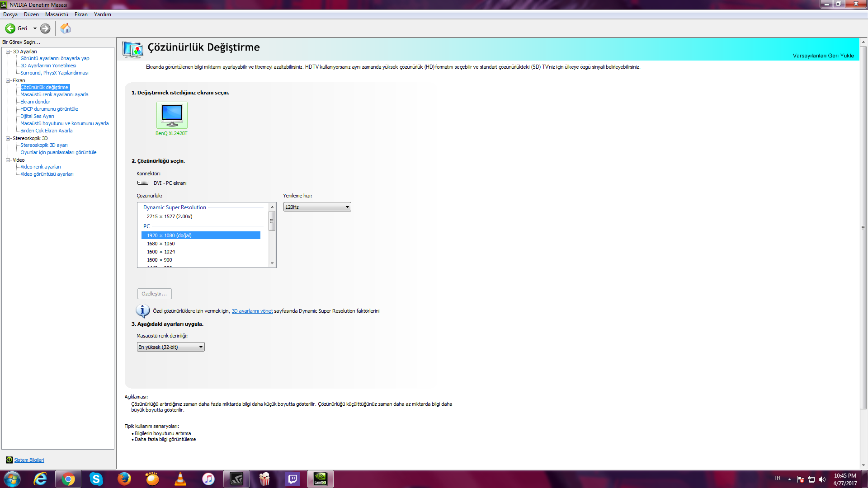Open Skype from taskbar
The height and width of the screenshot is (488, 868).
coord(96,479)
